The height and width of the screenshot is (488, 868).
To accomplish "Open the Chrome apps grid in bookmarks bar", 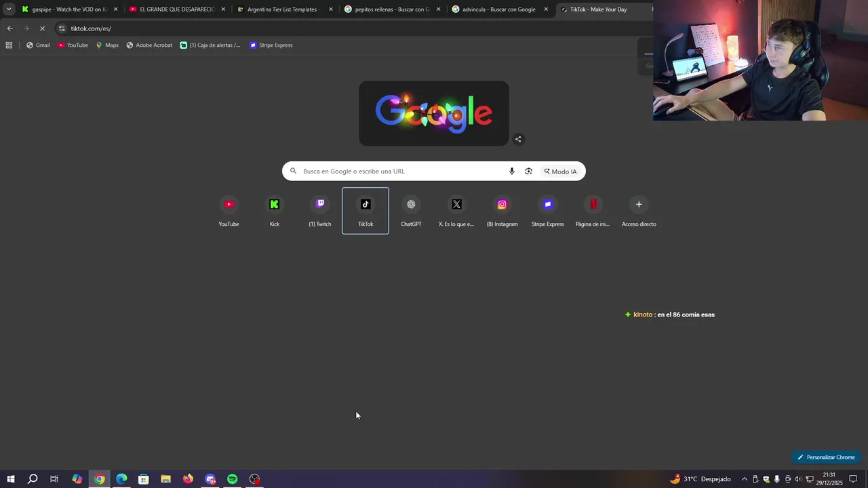I will 9,45.
